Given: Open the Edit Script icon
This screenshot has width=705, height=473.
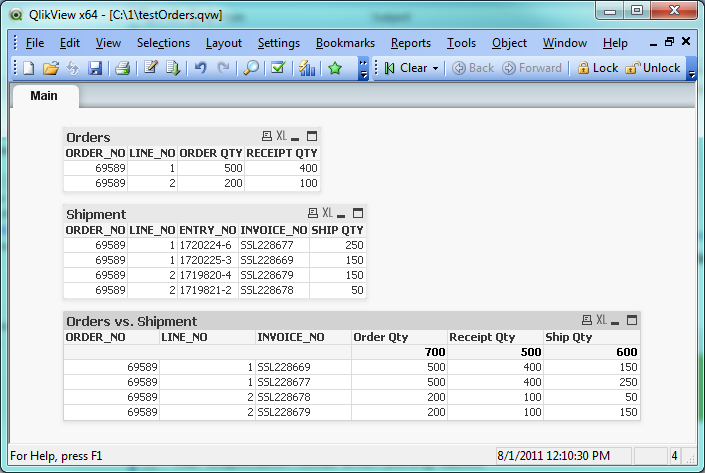Looking at the screenshot, I should click(x=151, y=68).
